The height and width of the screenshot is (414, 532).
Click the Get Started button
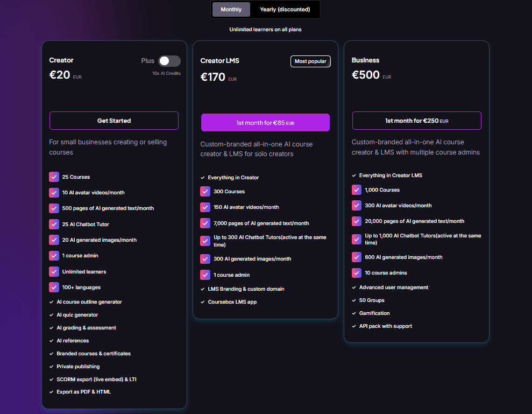point(114,121)
